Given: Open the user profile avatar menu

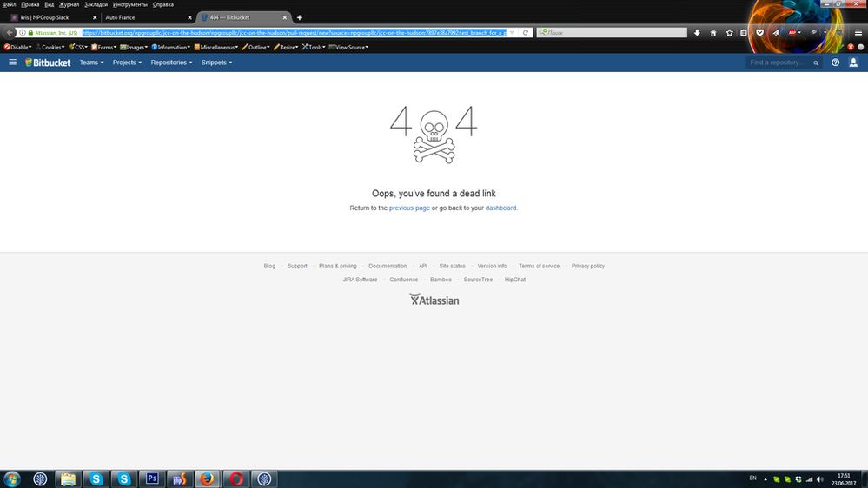Looking at the screenshot, I should [853, 63].
